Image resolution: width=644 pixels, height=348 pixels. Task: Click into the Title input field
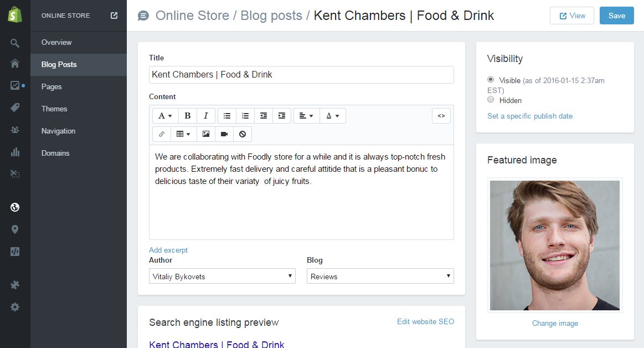pos(301,75)
